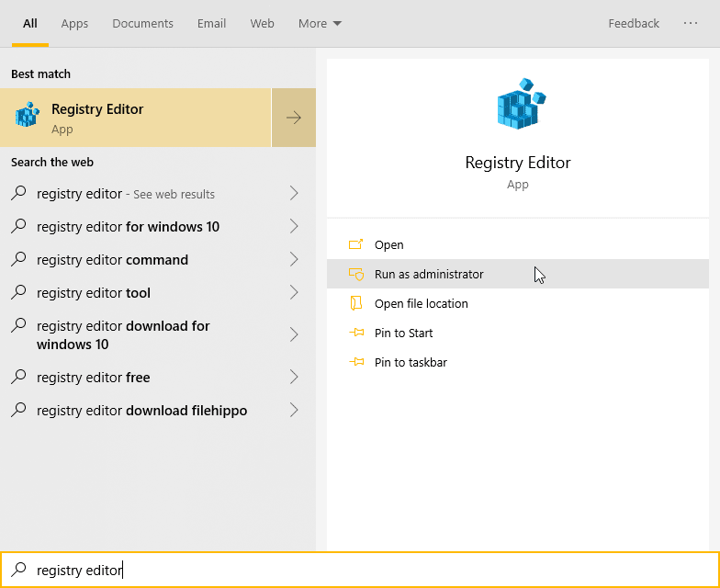Choose Run as administrator
The height and width of the screenshot is (588, 720).
tap(518, 274)
